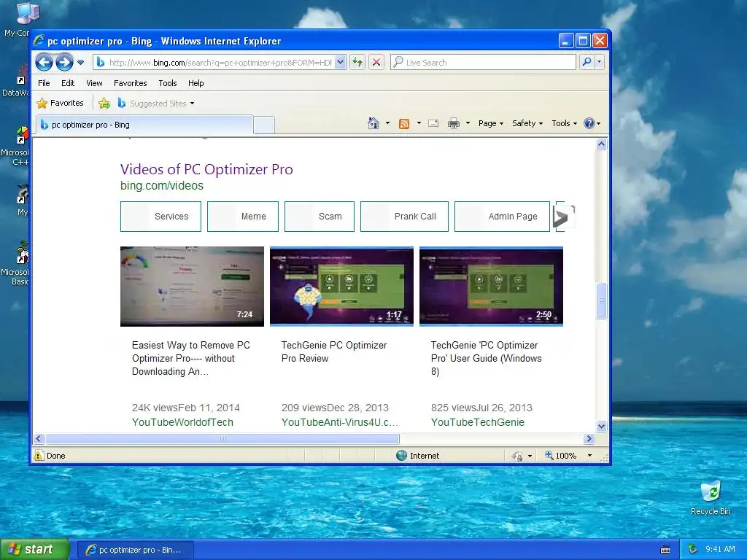Viewport: 747px width, 560px height.
Task: Click the Internet zone globe icon
Action: click(x=402, y=456)
